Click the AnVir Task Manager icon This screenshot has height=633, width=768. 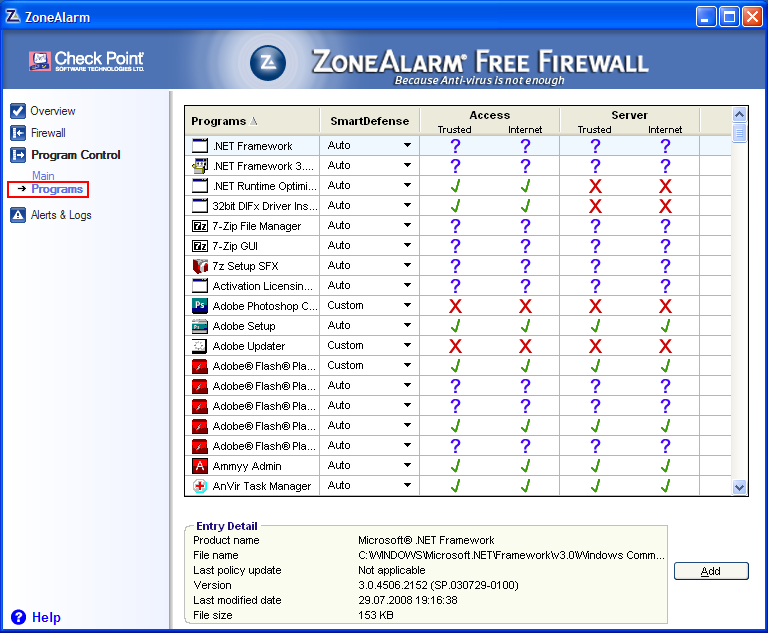coord(200,486)
